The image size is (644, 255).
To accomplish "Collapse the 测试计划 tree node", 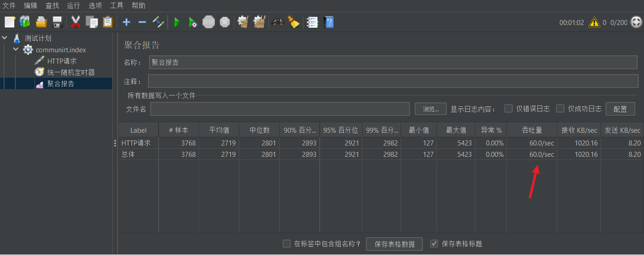I will 5,38.
